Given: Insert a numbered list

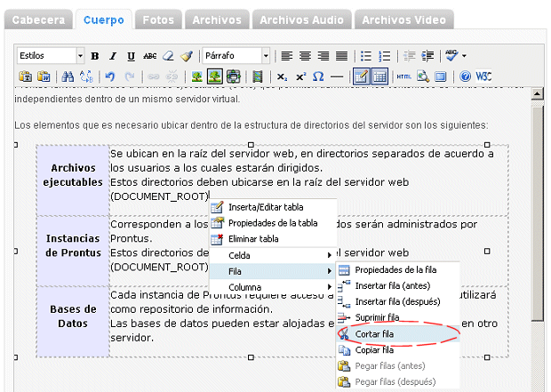Looking at the screenshot, I should (x=385, y=56).
